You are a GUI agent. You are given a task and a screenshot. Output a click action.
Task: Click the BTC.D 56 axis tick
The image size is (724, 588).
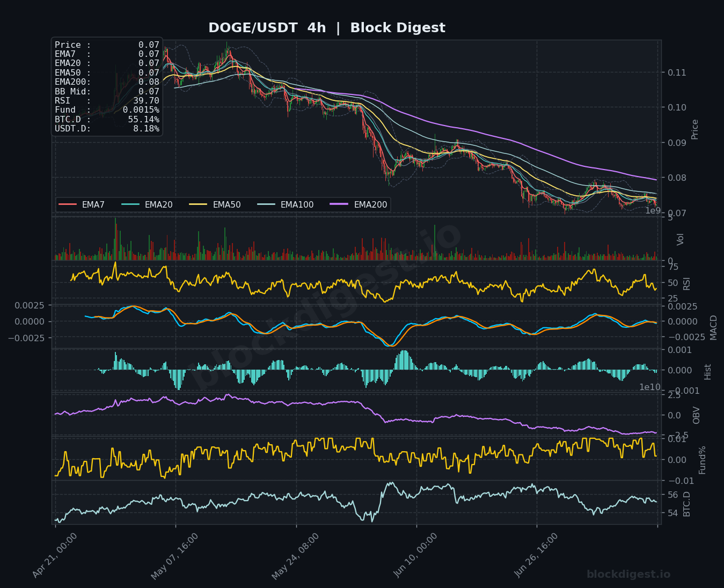point(673,495)
